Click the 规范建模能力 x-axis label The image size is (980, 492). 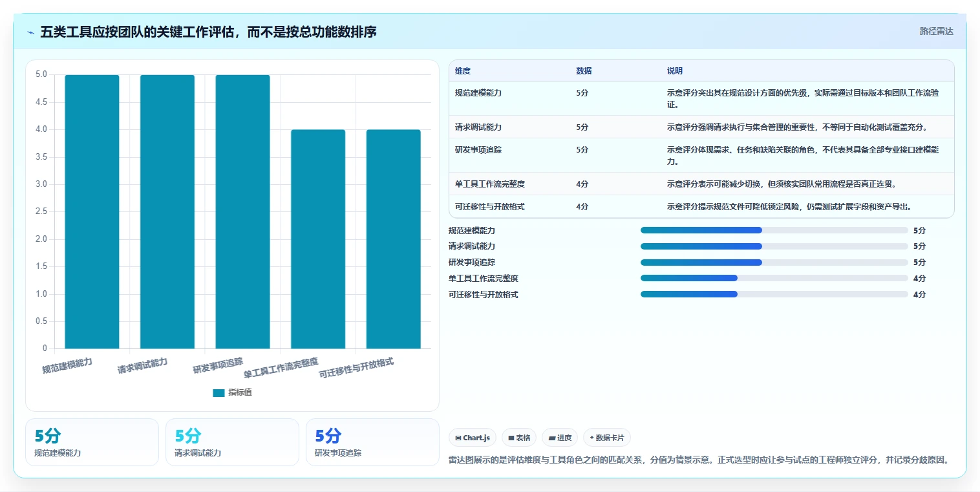coord(67,366)
